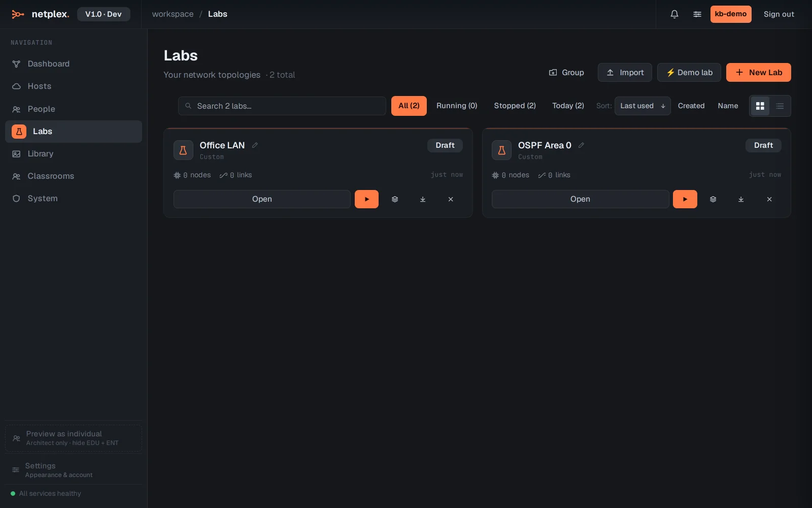This screenshot has height=508, width=812.
Task: Click OSPF Area 0 title text
Action: [545, 145]
